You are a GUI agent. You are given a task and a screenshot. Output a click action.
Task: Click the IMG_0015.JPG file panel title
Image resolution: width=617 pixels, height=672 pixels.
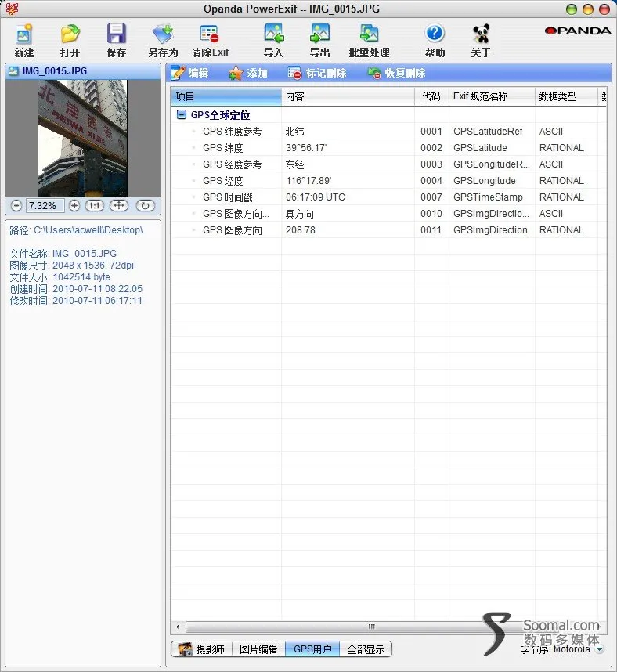54,71
